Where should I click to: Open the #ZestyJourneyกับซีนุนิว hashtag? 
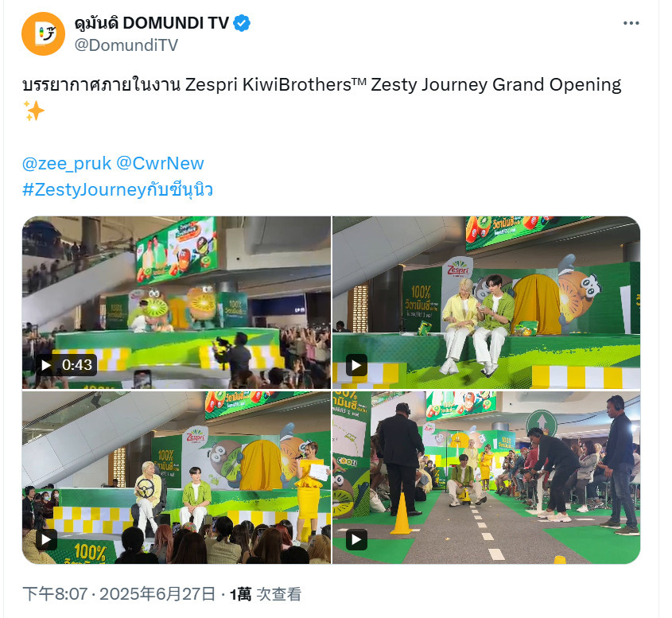(118, 189)
